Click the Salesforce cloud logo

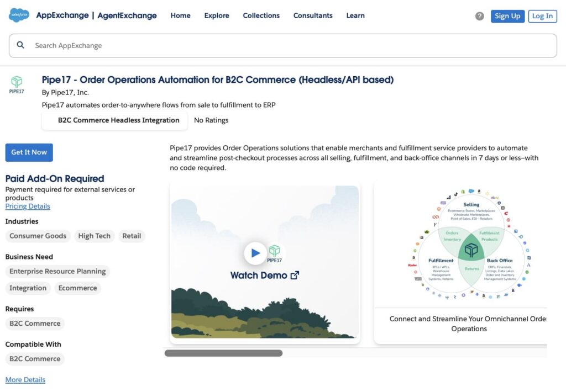18,15
